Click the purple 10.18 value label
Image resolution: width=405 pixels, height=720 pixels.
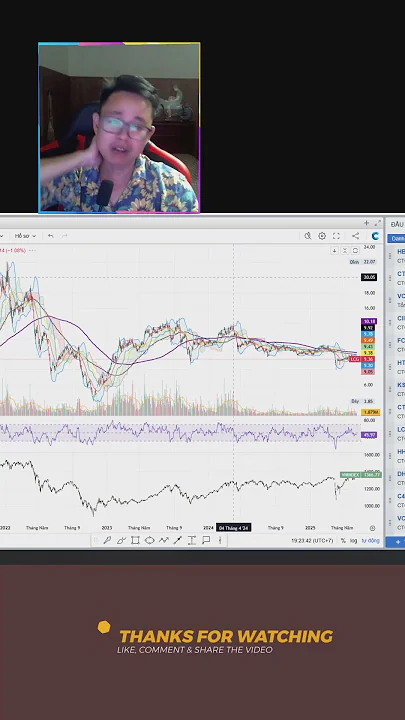(369, 321)
